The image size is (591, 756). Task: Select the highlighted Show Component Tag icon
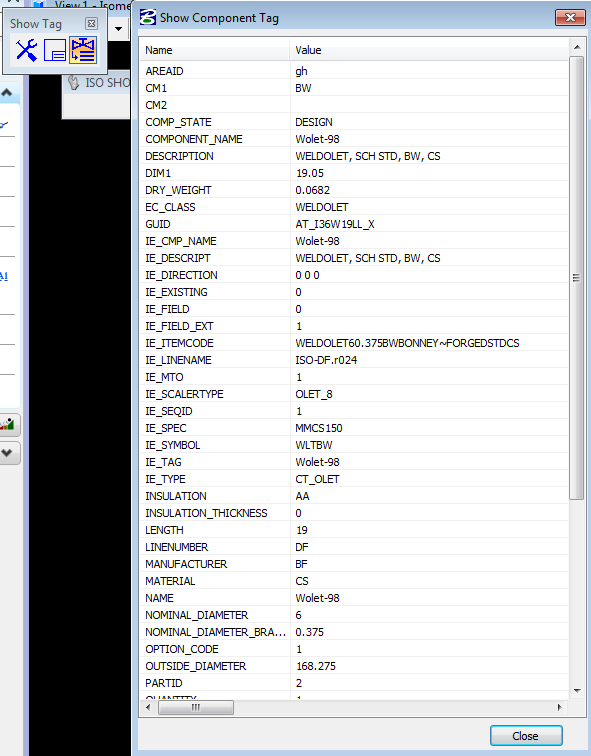point(83,50)
